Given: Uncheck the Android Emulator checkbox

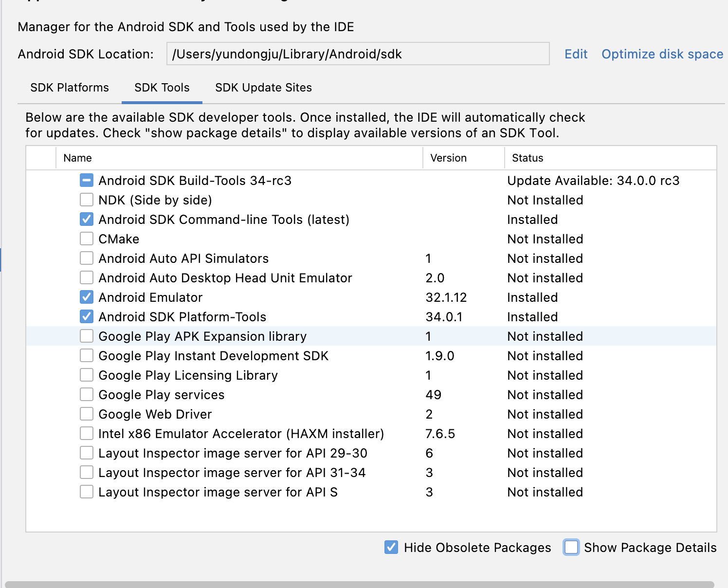Looking at the screenshot, I should tap(87, 297).
